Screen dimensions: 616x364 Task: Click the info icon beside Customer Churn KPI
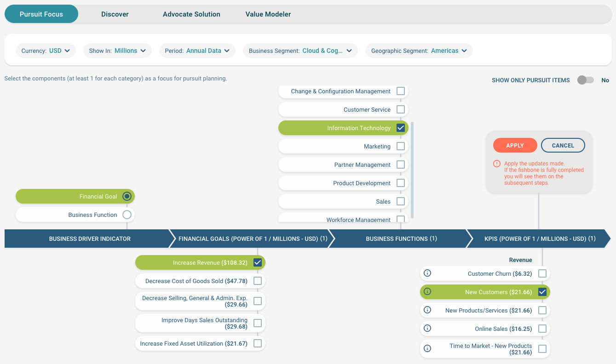[x=427, y=273]
